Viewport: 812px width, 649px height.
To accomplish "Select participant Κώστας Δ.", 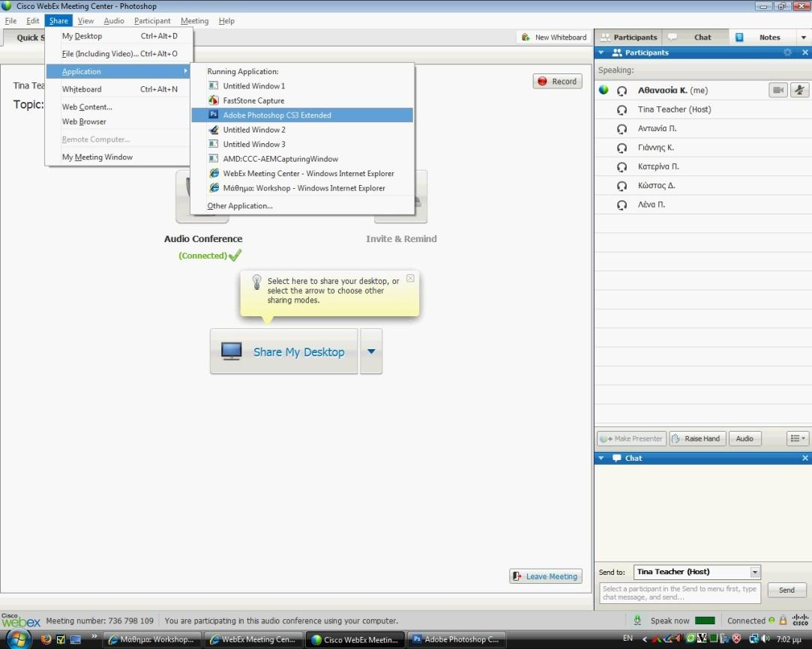I will (x=703, y=185).
